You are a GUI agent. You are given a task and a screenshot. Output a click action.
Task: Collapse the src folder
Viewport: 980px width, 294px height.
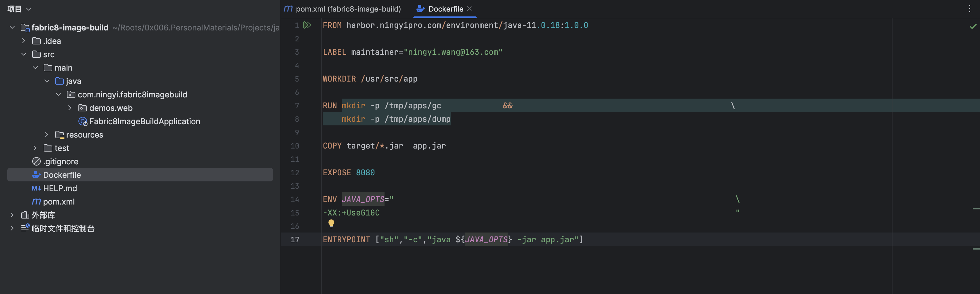[24, 54]
